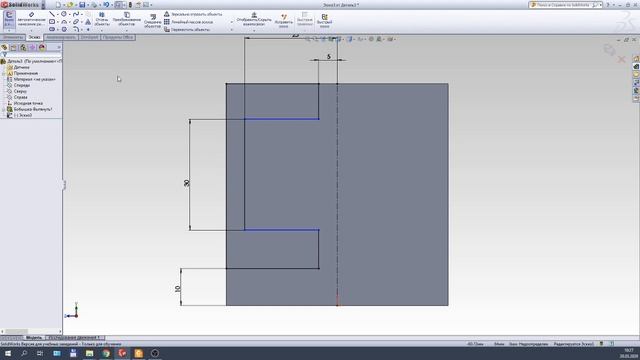
Task: Click the exit-sketch confirmation corner icon
Action: (x=609, y=50)
